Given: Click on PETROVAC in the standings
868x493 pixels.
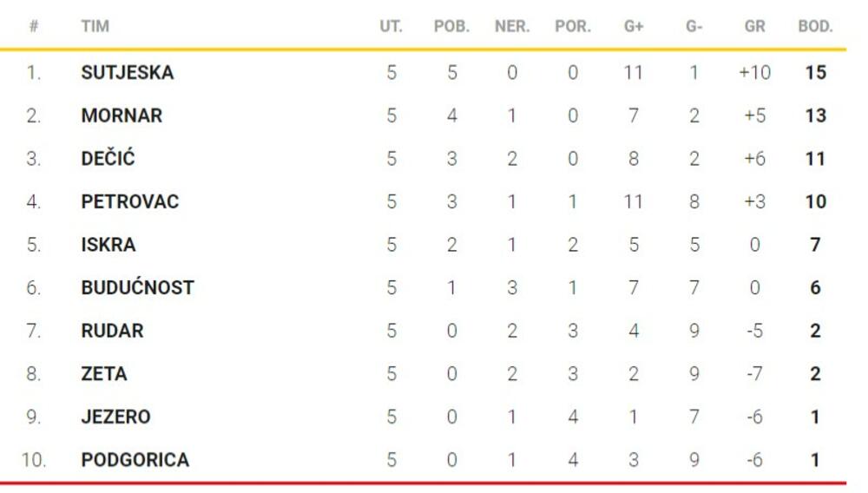Looking at the screenshot, I should 129,202.
